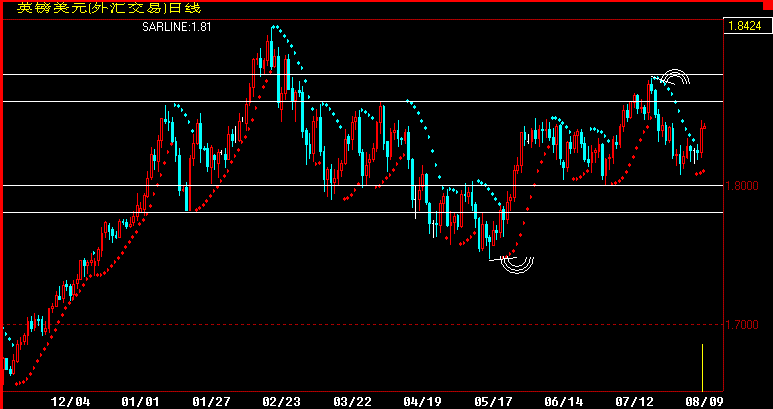Select the topmost white horizontal line
The height and width of the screenshot is (409, 773).
pos(363,74)
